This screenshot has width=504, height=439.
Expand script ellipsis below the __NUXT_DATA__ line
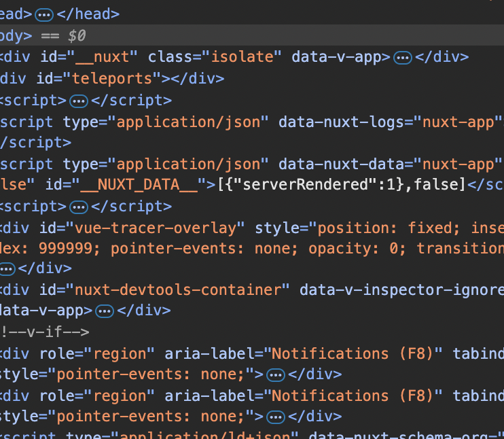point(79,206)
